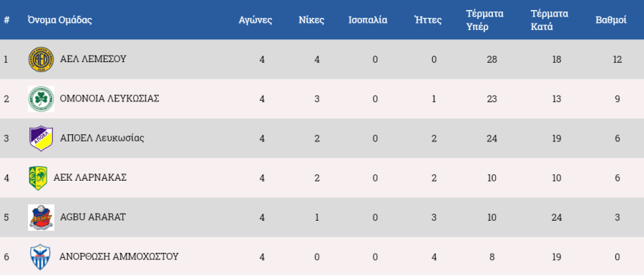
Task: Click the ΑΕΛ ΛΕΜΕΣΟΥ team crest
Action: (41, 59)
